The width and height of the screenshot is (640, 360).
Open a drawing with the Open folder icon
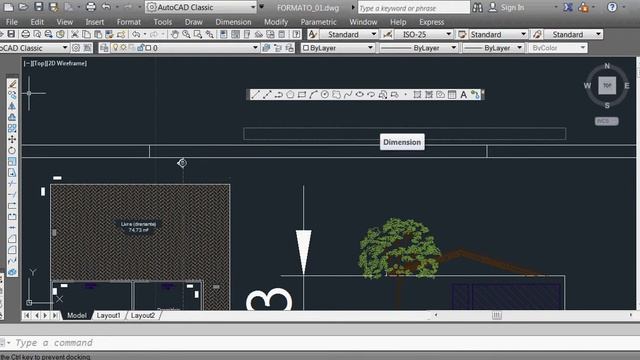click(23, 7)
